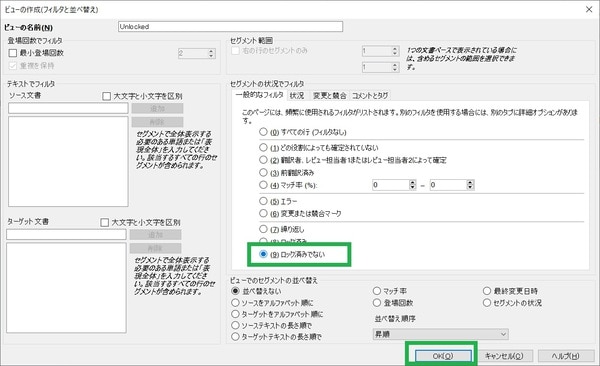Close the ビューの作成 dialog
600x366 pixels.
pyautogui.click(x=589, y=9)
